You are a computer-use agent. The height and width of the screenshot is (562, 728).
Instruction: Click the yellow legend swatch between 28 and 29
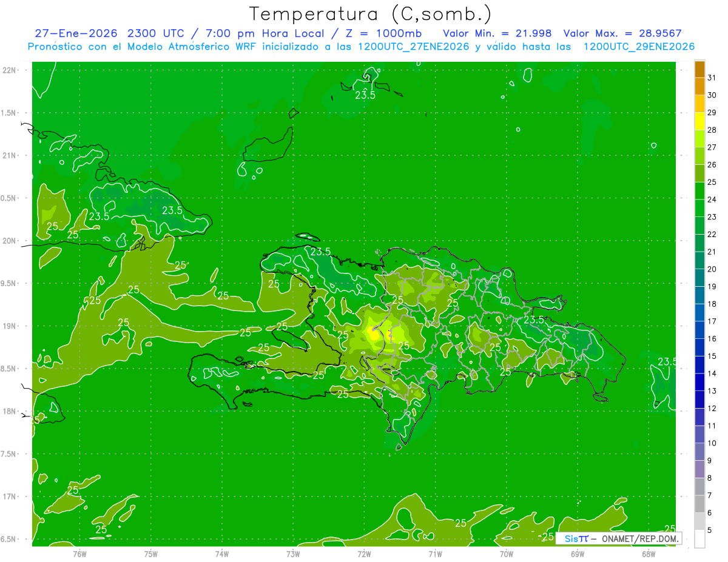[x=699, y=121]
